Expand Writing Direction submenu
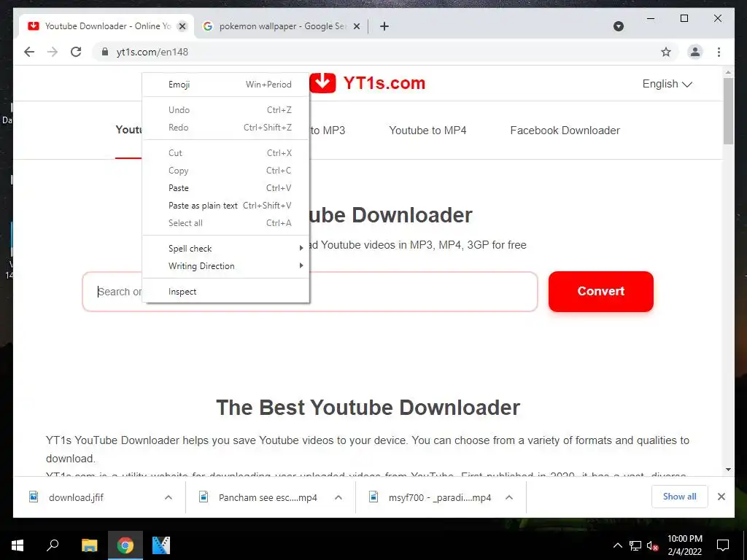This screenshot has height=560, width=747. point(226,266)
